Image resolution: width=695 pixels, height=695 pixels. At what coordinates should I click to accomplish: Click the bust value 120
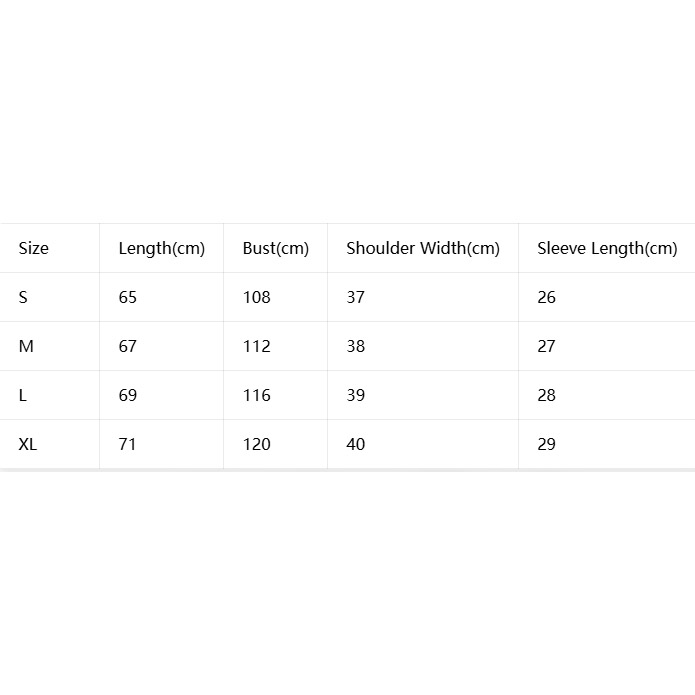257,444
